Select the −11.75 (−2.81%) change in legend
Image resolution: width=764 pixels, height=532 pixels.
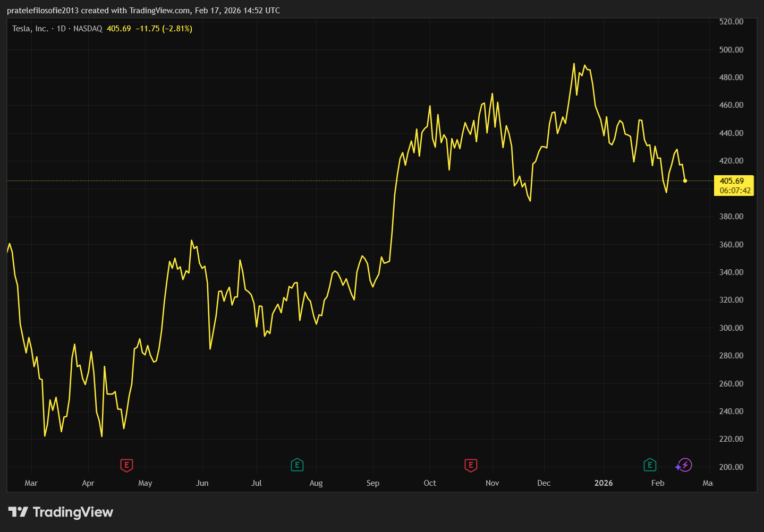[x=164, y=29]
